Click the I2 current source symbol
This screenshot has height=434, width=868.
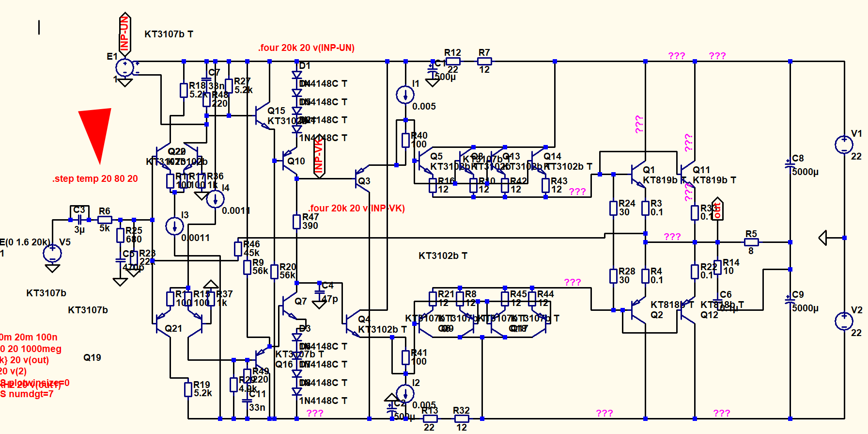[x=405, y=393]
